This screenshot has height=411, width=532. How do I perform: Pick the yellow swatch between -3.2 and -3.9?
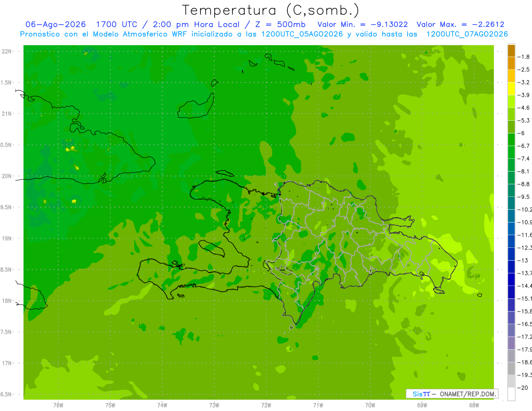coord(511,89)
